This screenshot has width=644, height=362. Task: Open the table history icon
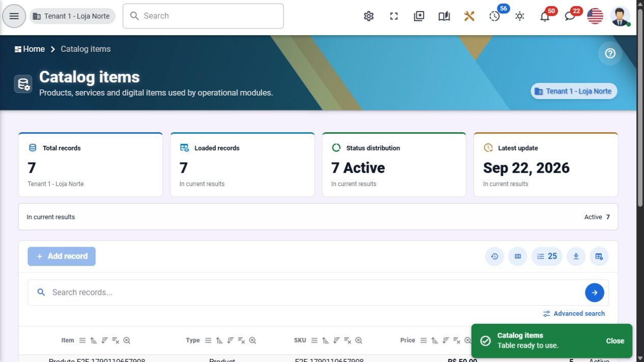coord(494,256)
